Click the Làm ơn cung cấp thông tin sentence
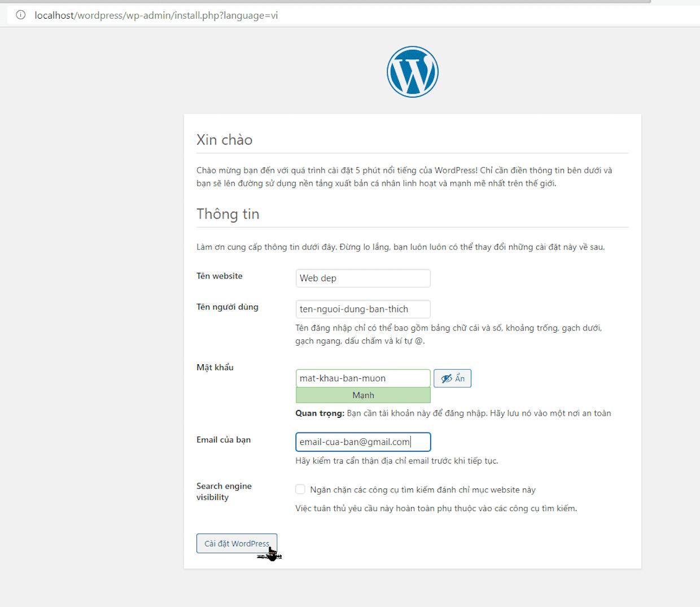Screen dimensions: 700x607 point(401,247)
